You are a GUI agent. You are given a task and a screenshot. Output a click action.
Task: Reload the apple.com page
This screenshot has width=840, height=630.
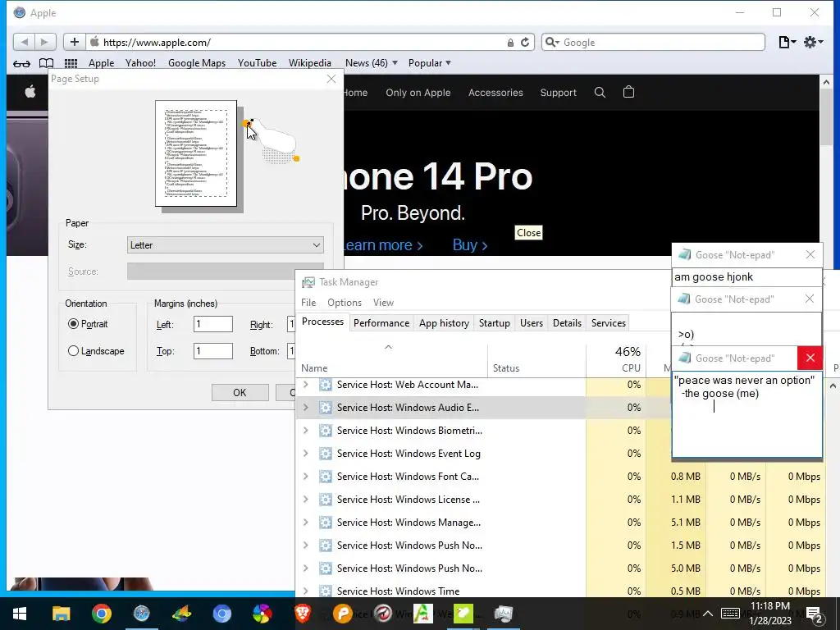(x=525, y=43)
